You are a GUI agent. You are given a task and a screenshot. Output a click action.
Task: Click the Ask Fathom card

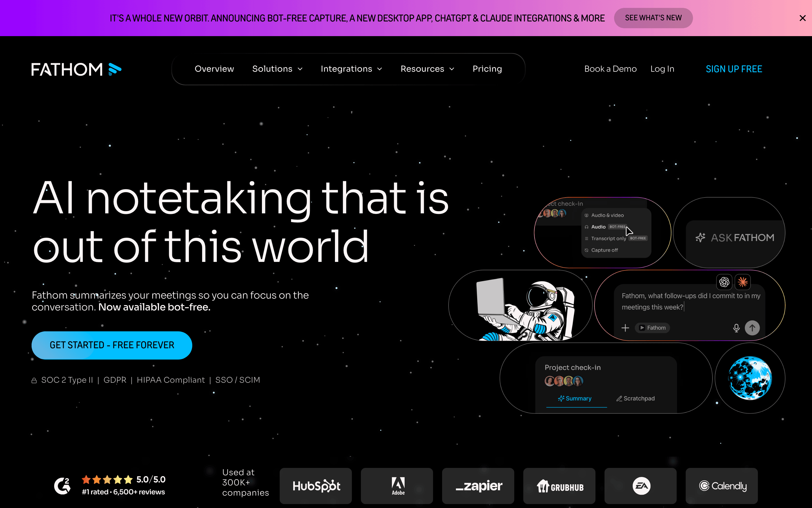[729, 233]
